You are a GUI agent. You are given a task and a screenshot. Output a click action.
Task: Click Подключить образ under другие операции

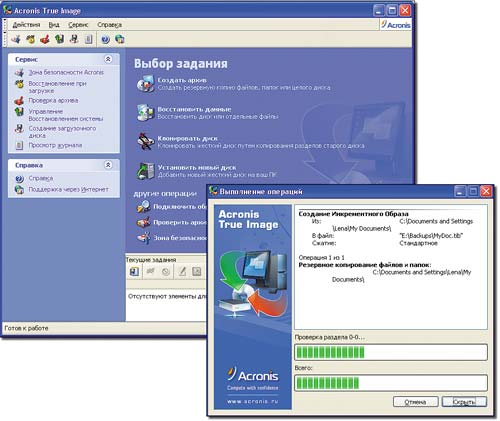coord(180,207)
